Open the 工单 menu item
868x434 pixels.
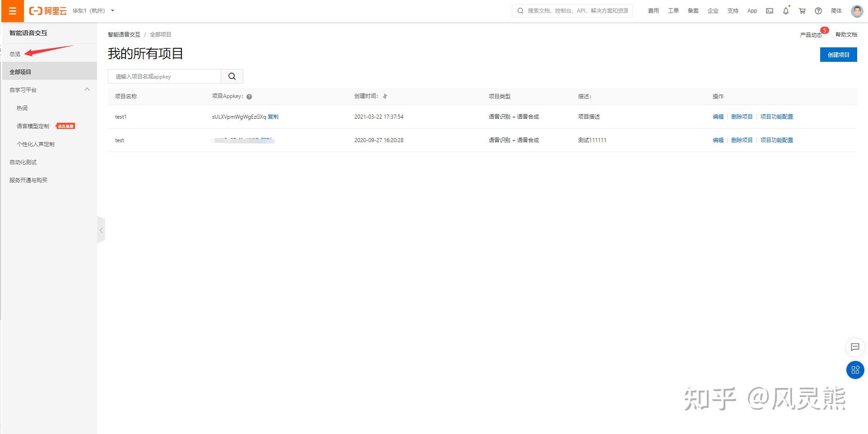click(673, 10)
